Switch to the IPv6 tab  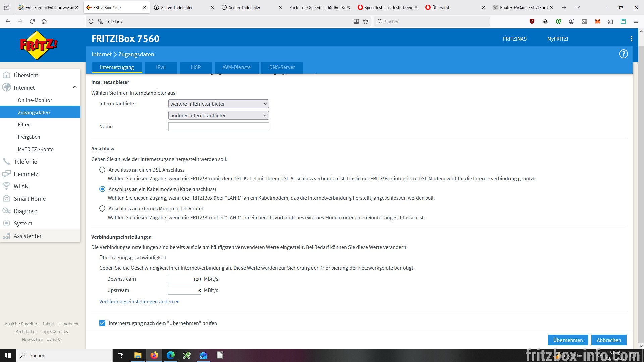pos(161,67)
